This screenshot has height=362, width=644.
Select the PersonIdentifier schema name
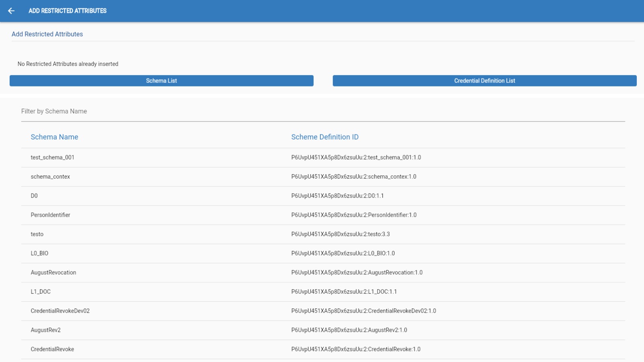click(50, 215)
